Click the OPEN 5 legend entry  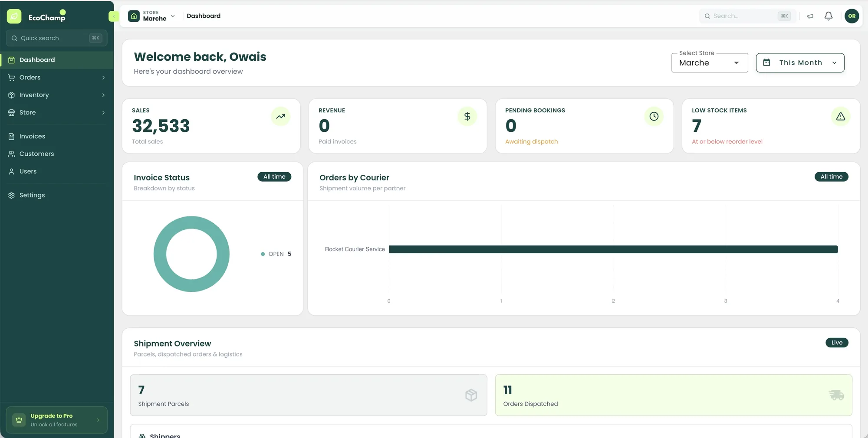[x=276, y=254]
